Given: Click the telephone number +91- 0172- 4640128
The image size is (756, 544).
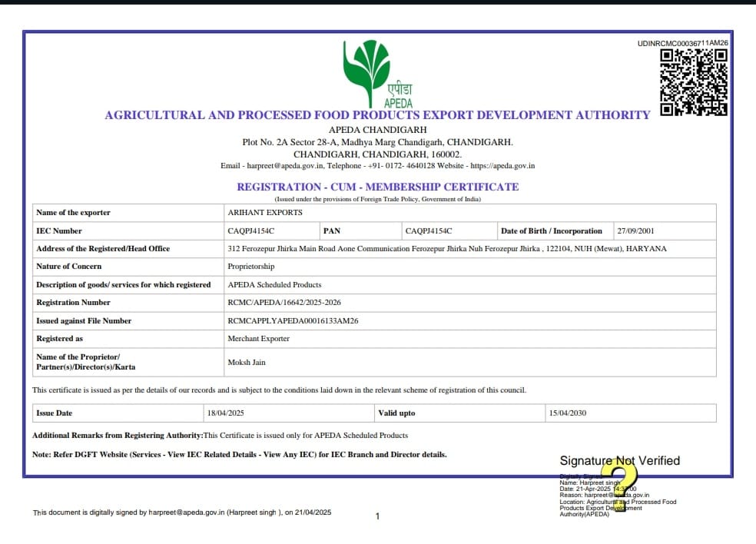Looking at the screenshot, I should point(401,166).
